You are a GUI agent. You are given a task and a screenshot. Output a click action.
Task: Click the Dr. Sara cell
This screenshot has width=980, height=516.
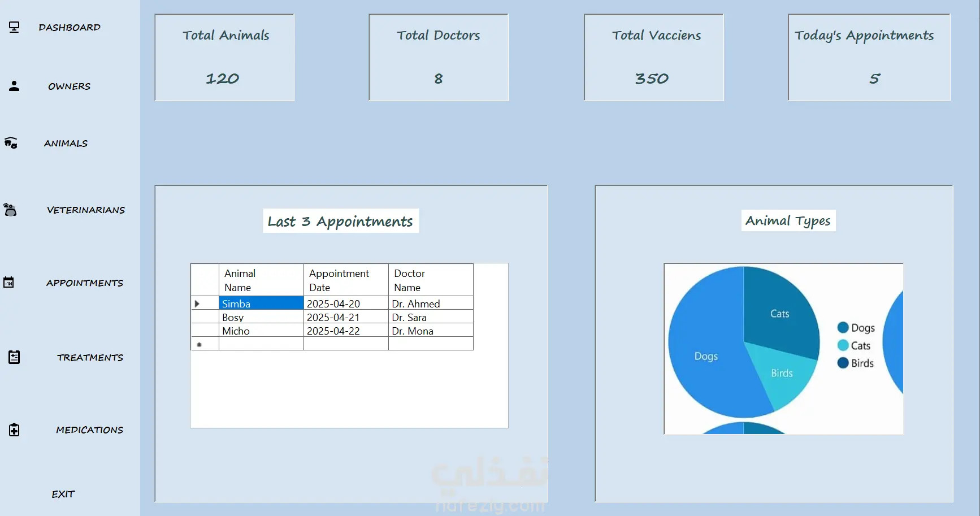(431, 316)
